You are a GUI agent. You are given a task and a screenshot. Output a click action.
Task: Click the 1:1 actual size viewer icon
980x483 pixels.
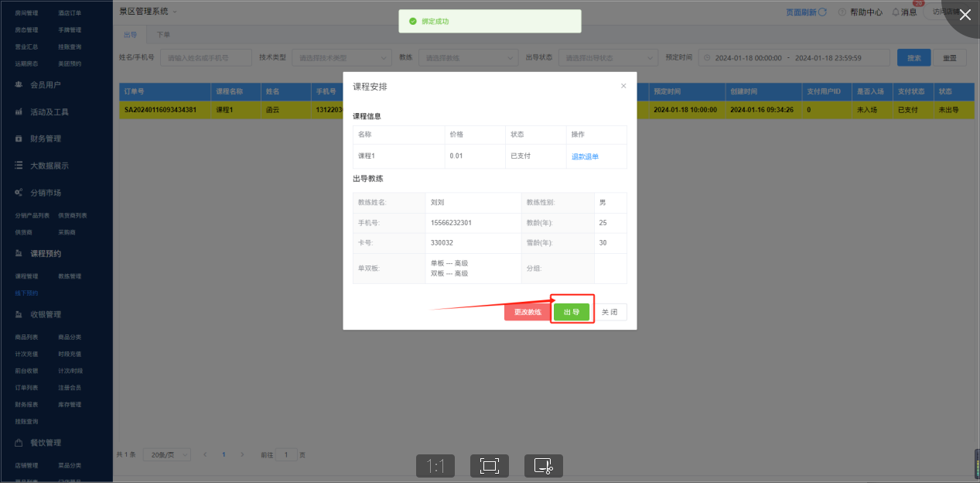tap(435, 465)
